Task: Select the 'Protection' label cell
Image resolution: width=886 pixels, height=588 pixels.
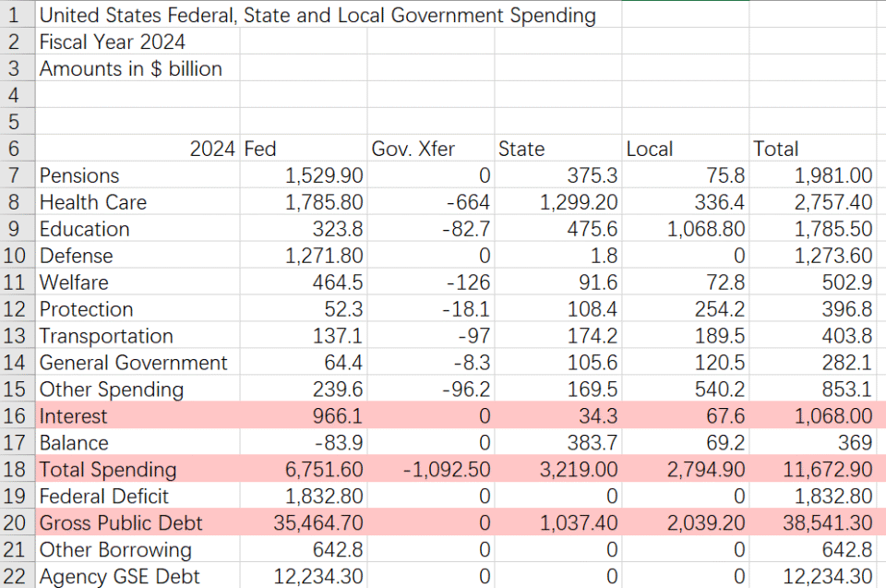Action: click(138, 308)
